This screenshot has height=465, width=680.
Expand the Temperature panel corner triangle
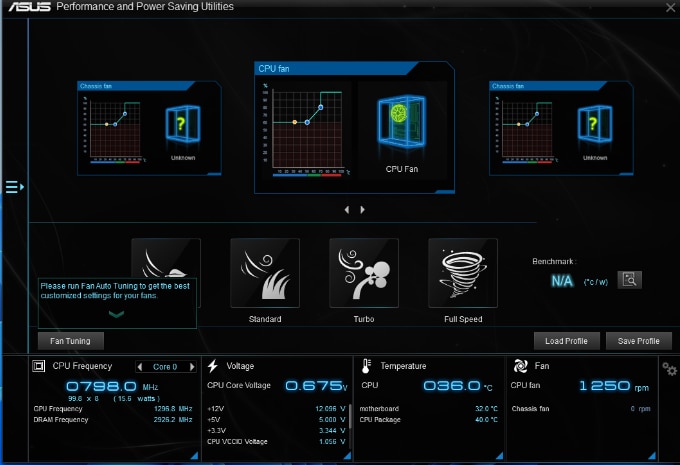point(499,455)
